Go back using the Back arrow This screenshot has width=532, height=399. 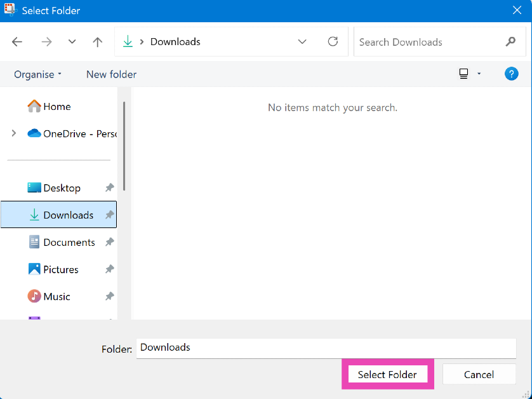[17, 42]
